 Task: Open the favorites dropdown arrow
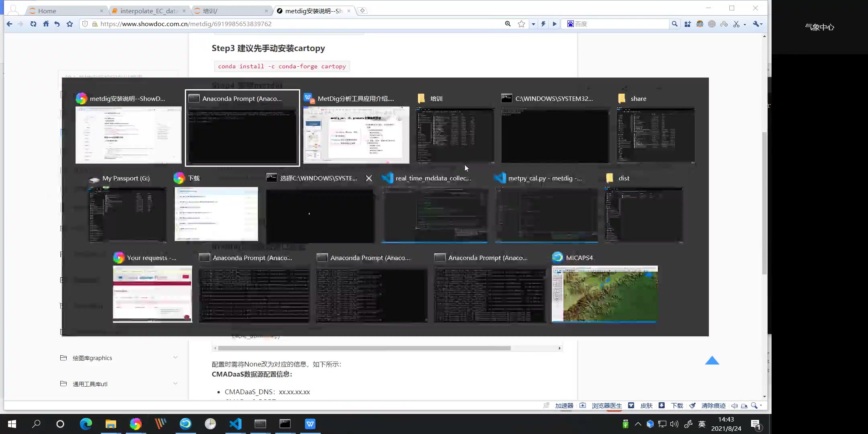pos(533,24)
